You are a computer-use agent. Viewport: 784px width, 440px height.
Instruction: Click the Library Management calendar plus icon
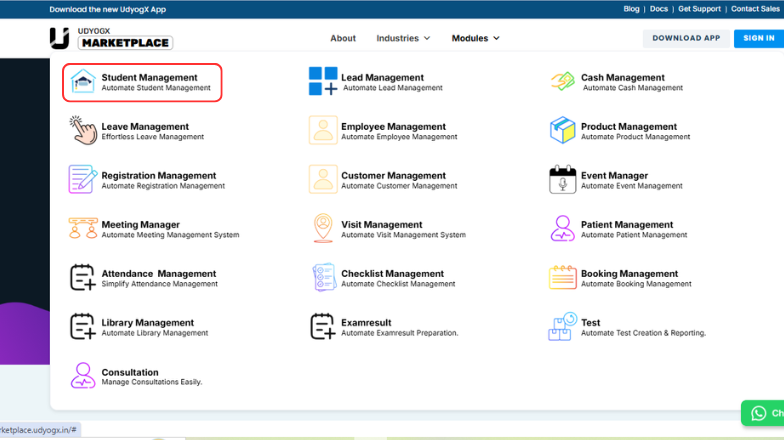[83, 326]
